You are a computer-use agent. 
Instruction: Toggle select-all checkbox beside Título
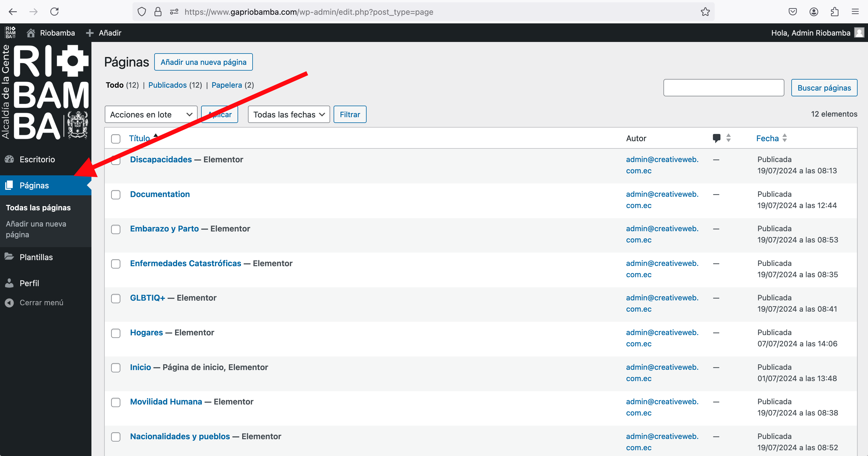(x=115, y=139)
